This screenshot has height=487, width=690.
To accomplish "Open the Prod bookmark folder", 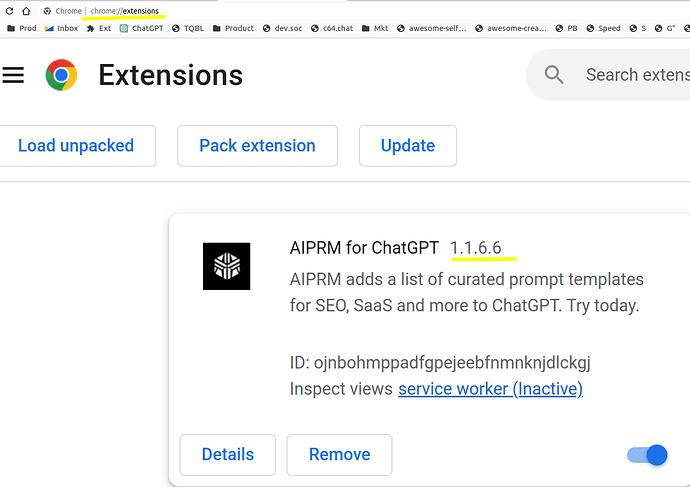I will (x=21, y=29).
